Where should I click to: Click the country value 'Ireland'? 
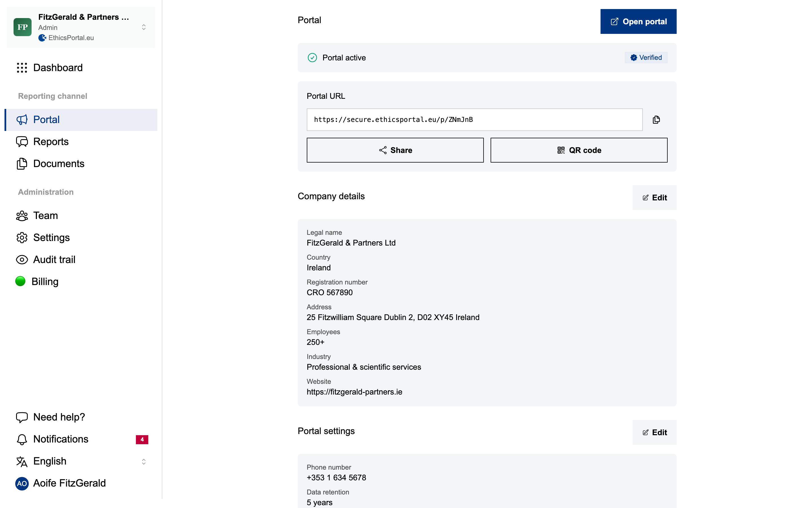pos(318,268)
